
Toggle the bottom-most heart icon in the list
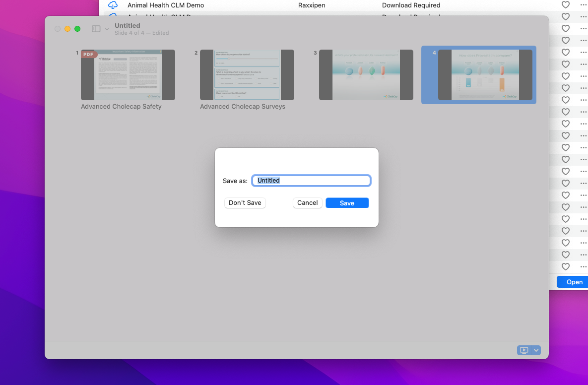click(x=565, y=266)
